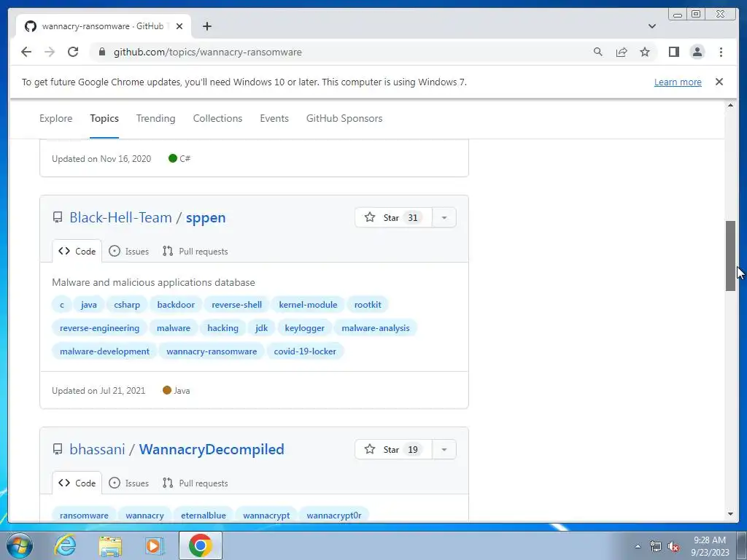Go to the Explore tab
The width and height of the screenshot is (747, 560).
(55, 119)
